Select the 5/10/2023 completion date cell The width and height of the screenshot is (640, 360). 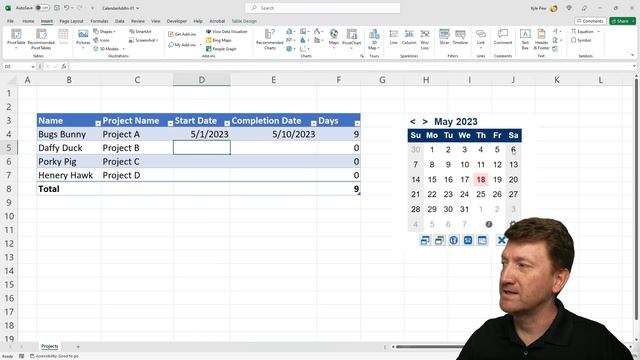[x=273, y=134]
